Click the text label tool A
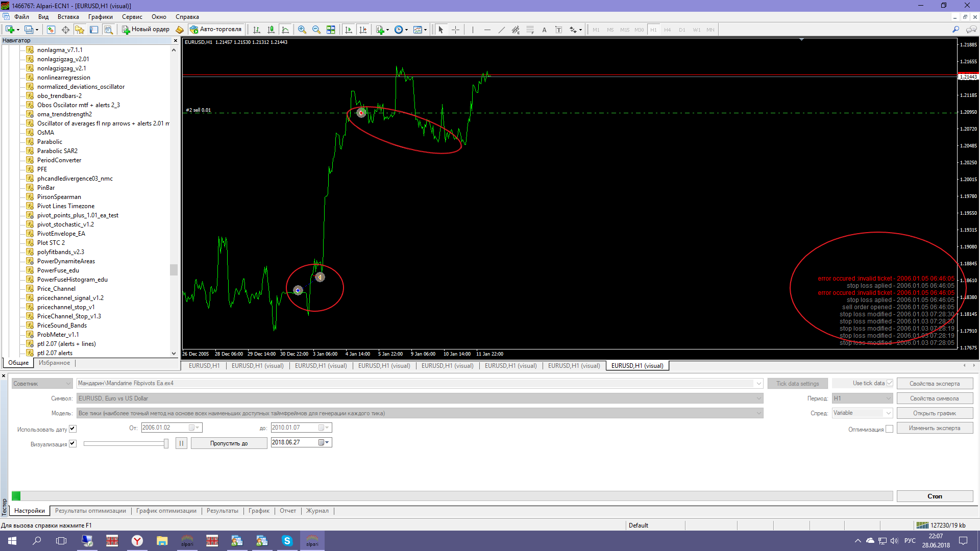 pos(544,30)
